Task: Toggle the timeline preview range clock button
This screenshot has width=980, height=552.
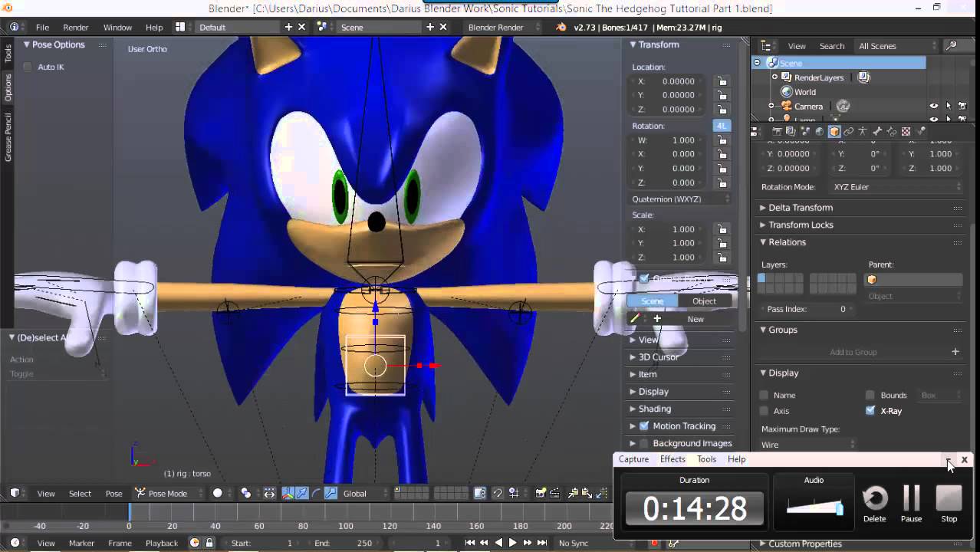Action: click(x=194, y=542)
